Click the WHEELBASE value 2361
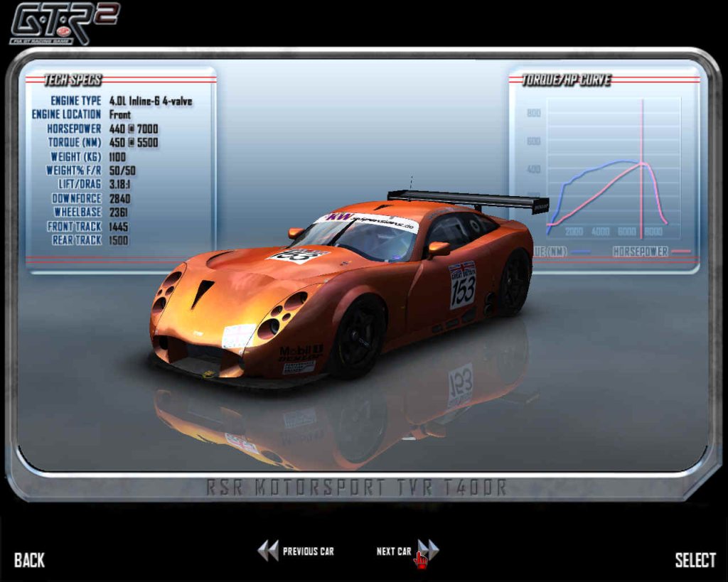The width and height of the screenshot is (728, 582). tap(118, 212)
